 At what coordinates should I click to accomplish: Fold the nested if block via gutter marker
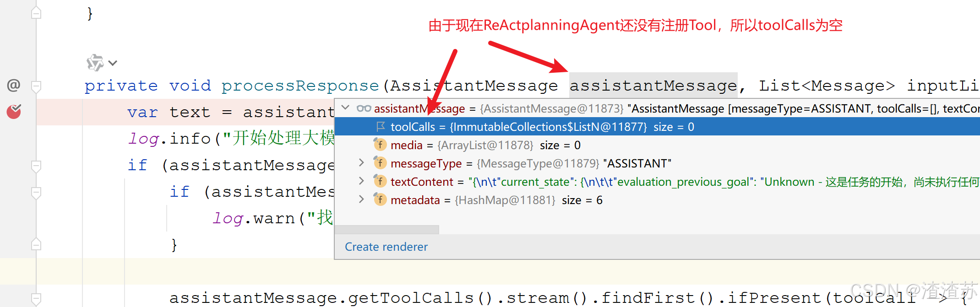click(36, 192)
